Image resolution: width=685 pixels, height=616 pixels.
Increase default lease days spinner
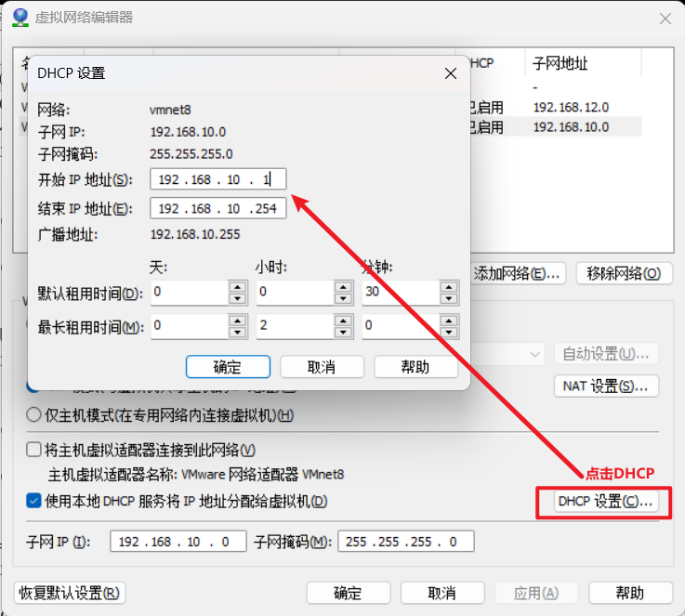point(237,287)
